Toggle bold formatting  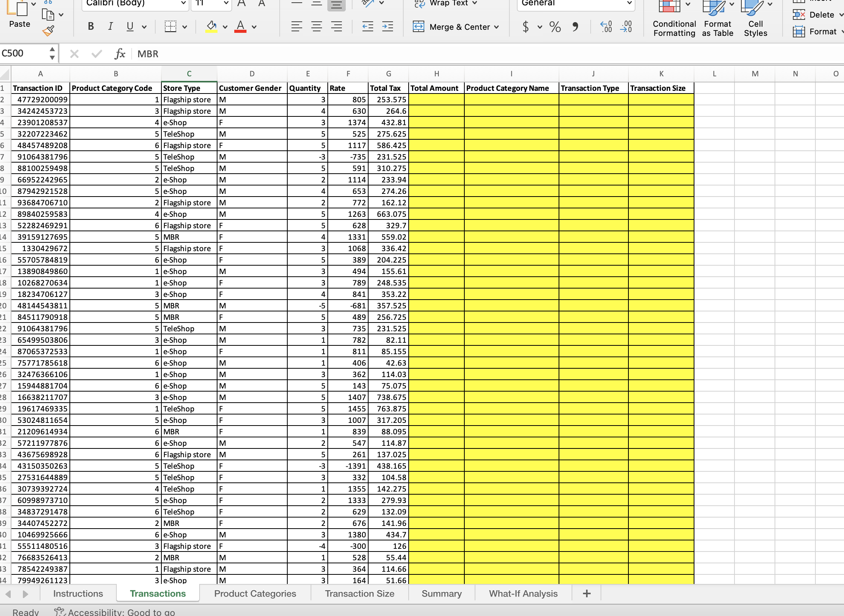[x=91, y=26]
